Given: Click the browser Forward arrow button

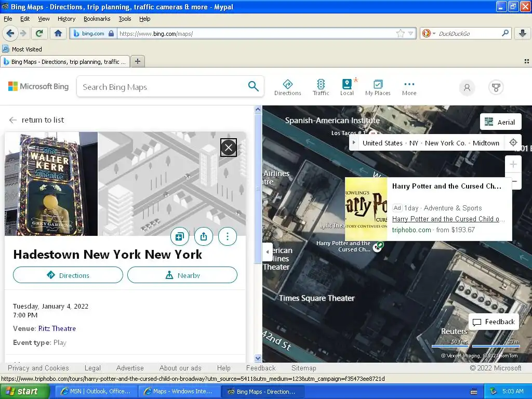Looking at the screenshot, I should [23, 33].
